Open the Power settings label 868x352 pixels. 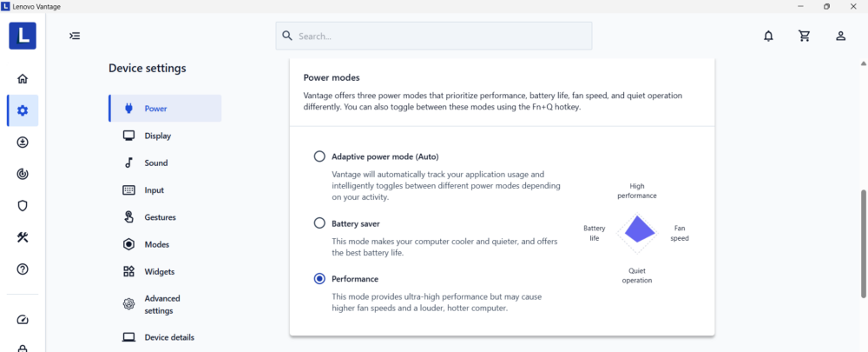pos(155,109)
